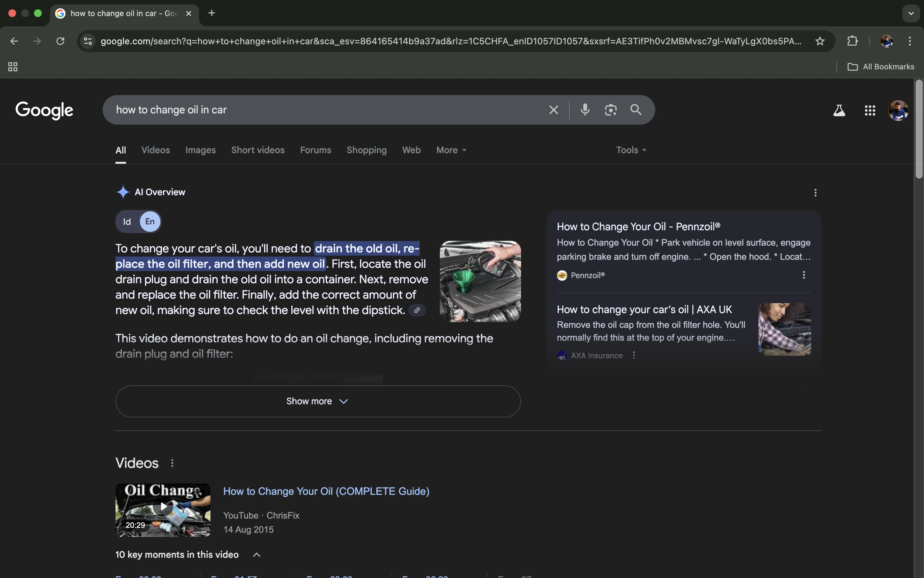The image size is (924, 578).
Task: Open site information icon in address bar
Action: (88, 41)
